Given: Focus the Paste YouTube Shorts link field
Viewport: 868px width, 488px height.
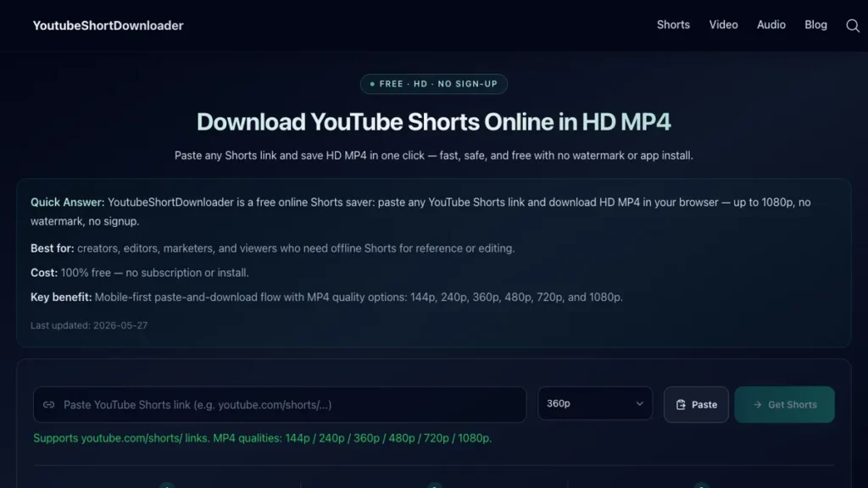Looking at the screenshot, I should point(280,404).
